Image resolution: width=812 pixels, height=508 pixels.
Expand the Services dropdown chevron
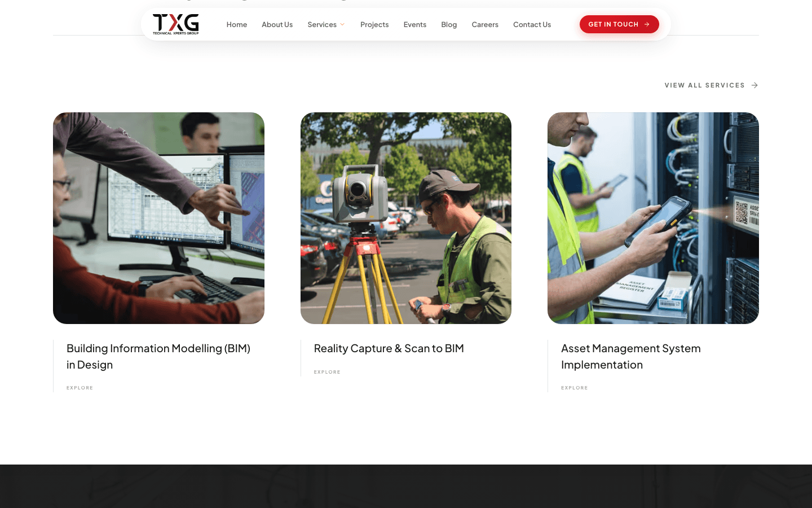(x=342, y=24)
